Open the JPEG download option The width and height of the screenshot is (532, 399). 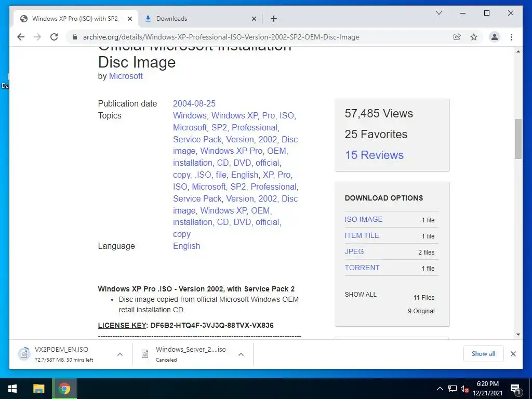coord(354,251)
